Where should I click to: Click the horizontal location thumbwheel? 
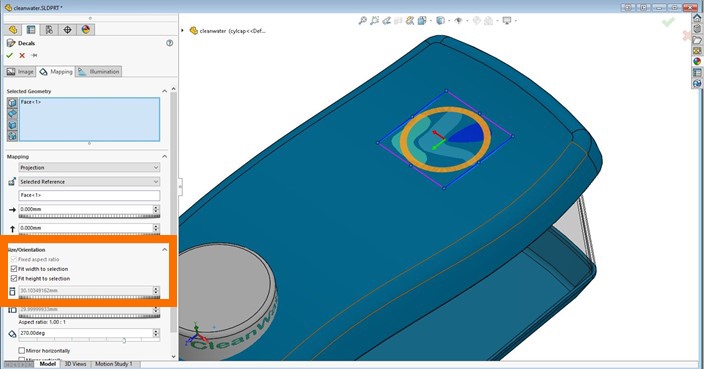coord(89,216)
